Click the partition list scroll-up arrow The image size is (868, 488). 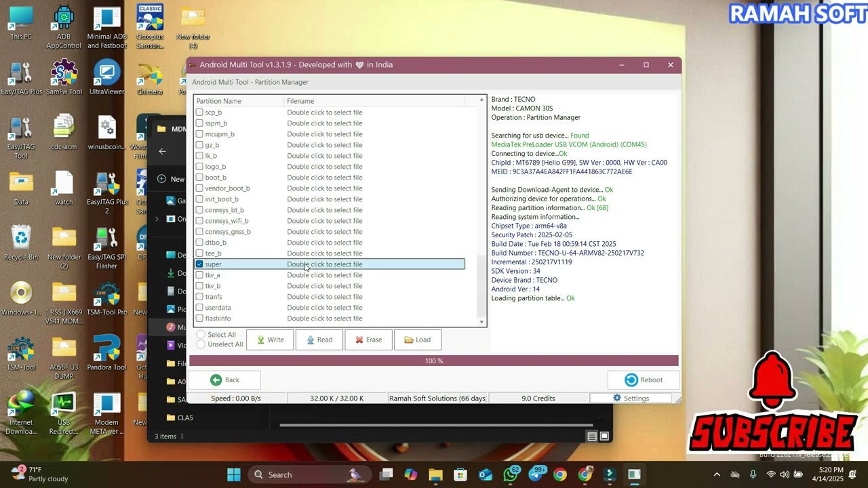point(481,100)
